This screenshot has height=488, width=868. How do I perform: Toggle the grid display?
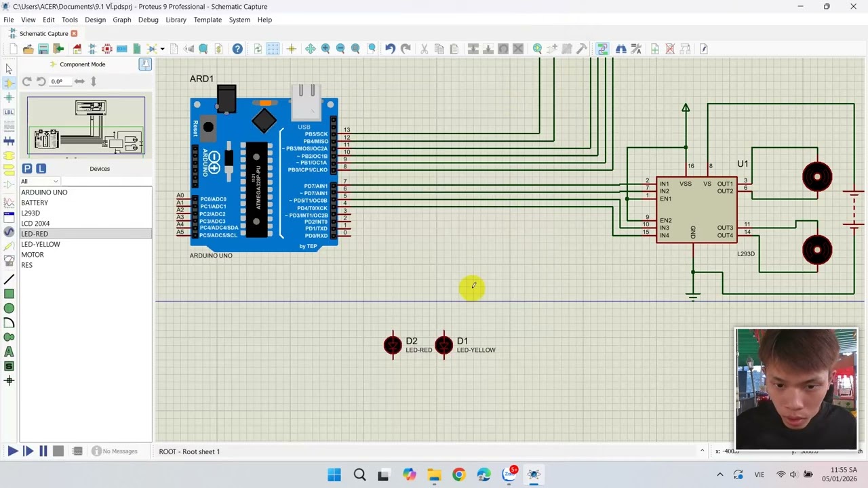(273, 49)
